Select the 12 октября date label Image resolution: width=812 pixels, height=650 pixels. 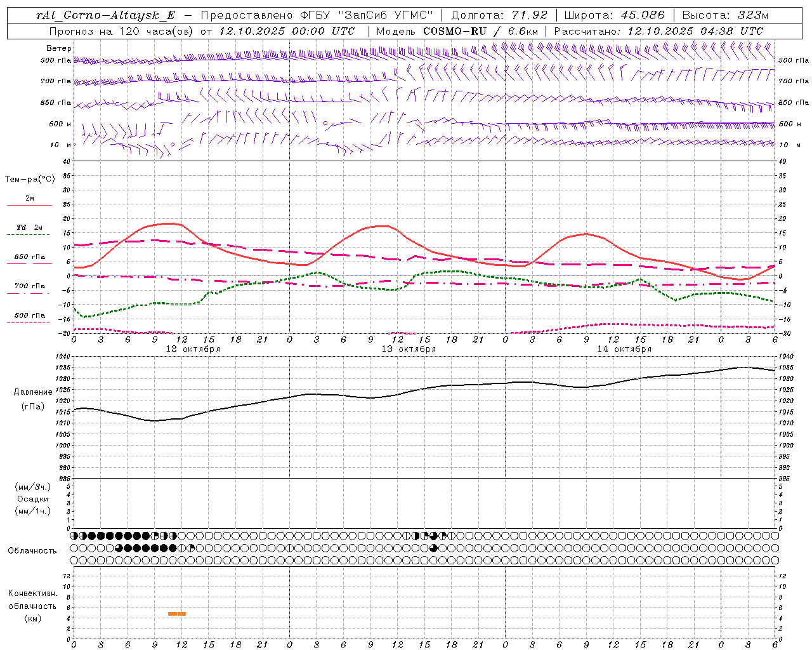click(193, 349)
